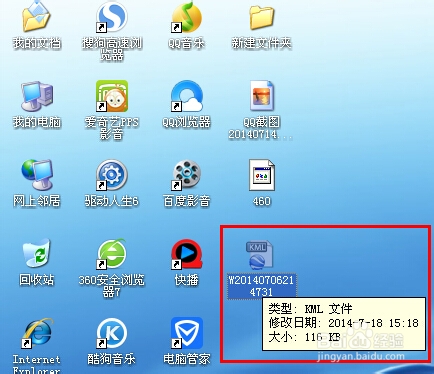The width and height of the screenshot is (434, 374).
Task: Open QQ音乐 shortcut icon
Action: [186, 17]
